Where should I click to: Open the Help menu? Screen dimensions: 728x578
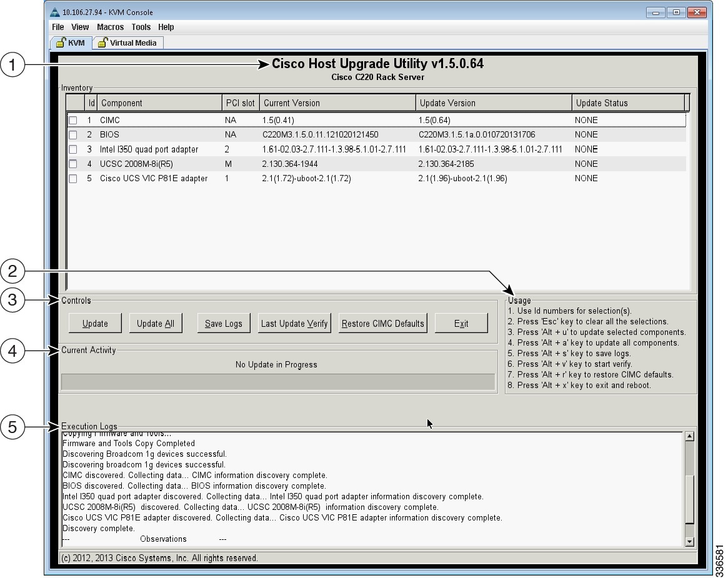point(166,27)
